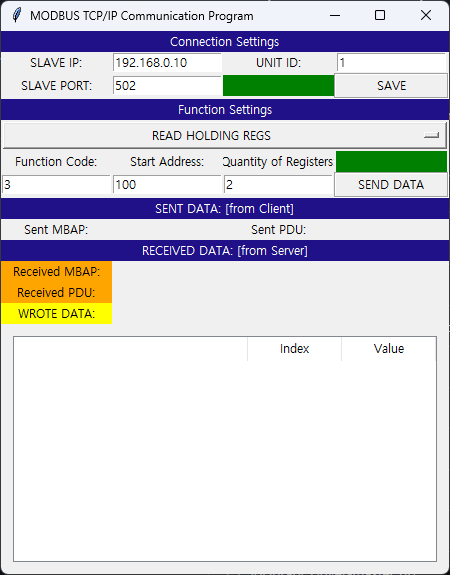Click the Index column header
Viewport: 450px width, 575px height.
[x=294, y=349]
